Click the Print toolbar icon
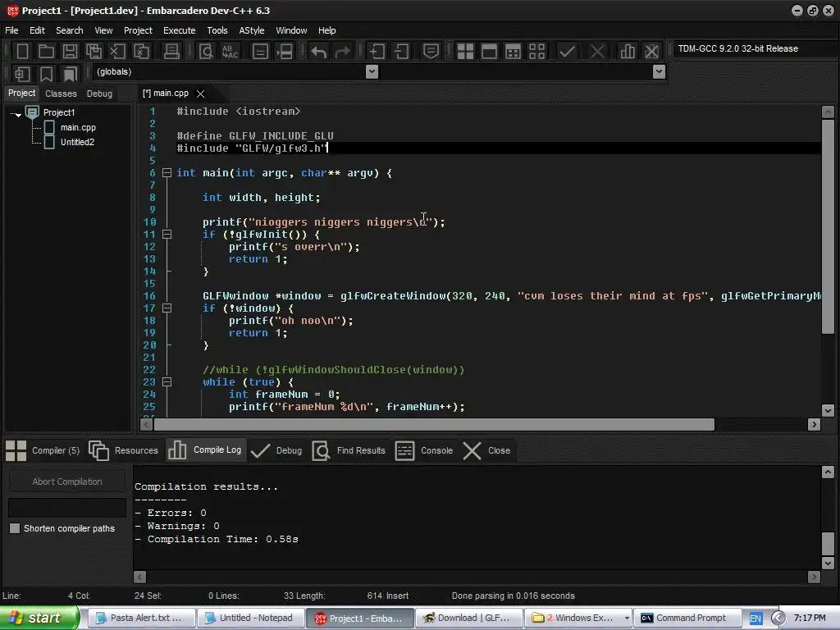The width and height of the screenshot is (840, 630). coord(171,52)
